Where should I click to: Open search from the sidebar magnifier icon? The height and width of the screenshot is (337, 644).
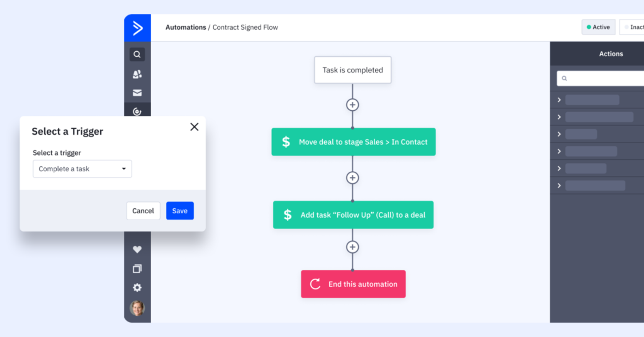pyautogui.click(x=137, y=54)
